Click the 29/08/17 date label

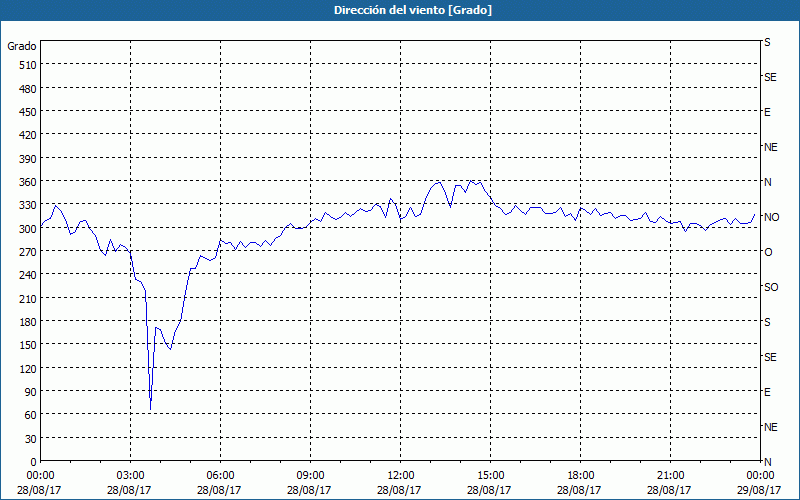[759, 490]
